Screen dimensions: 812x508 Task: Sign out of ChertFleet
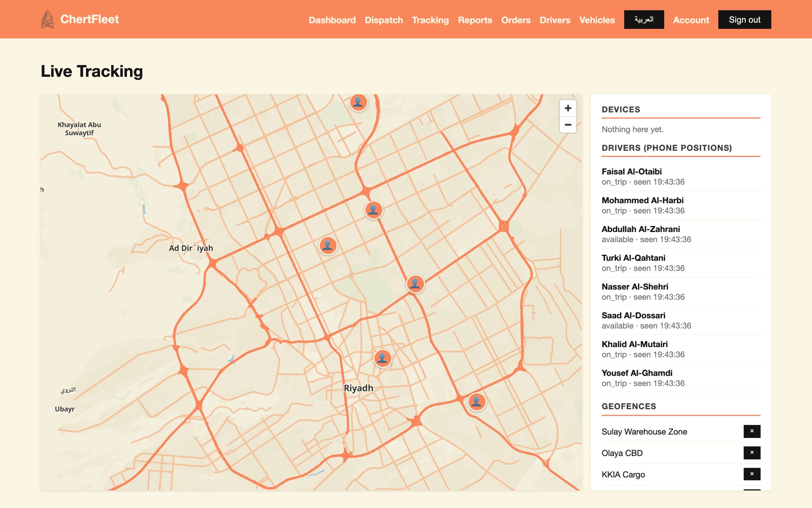[x=744, y=19]
